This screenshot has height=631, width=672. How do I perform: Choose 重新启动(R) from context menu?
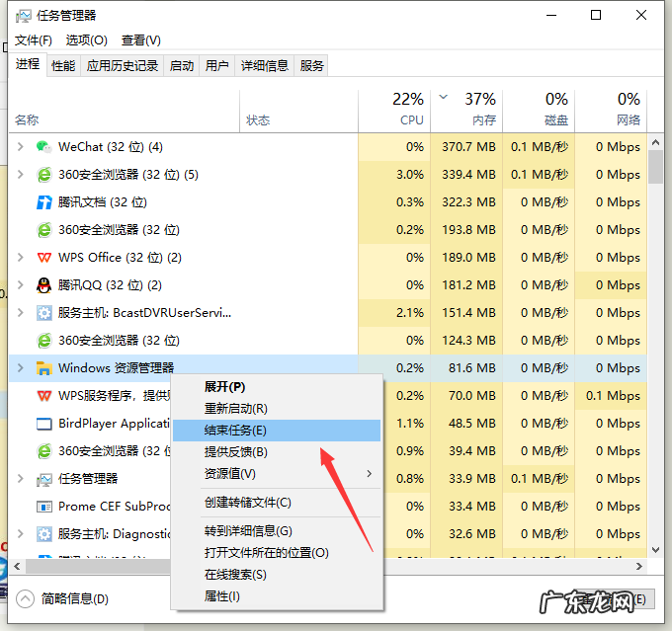277,409
